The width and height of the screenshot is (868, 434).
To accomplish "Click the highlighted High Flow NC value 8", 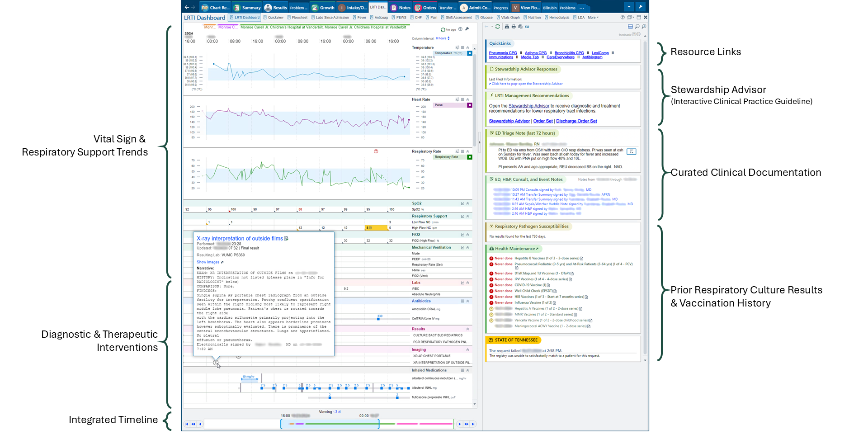I will point(376,228).
